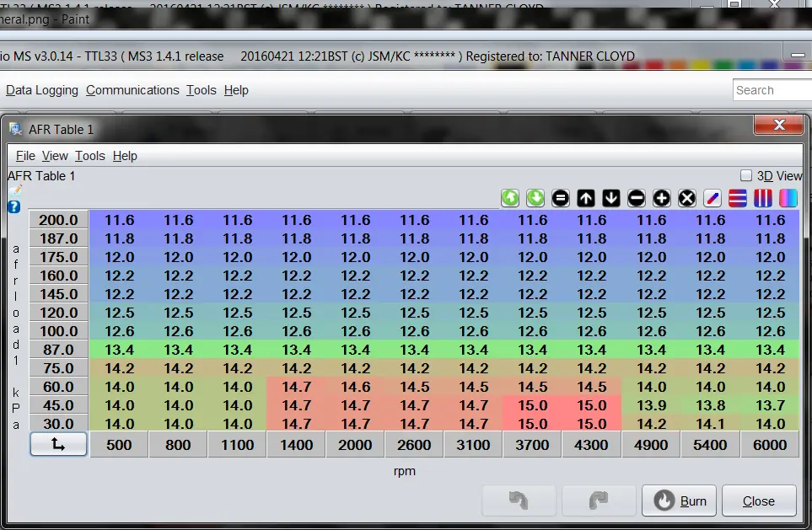Select the 11.6 cell at 500 rpm

pos(119,220)
